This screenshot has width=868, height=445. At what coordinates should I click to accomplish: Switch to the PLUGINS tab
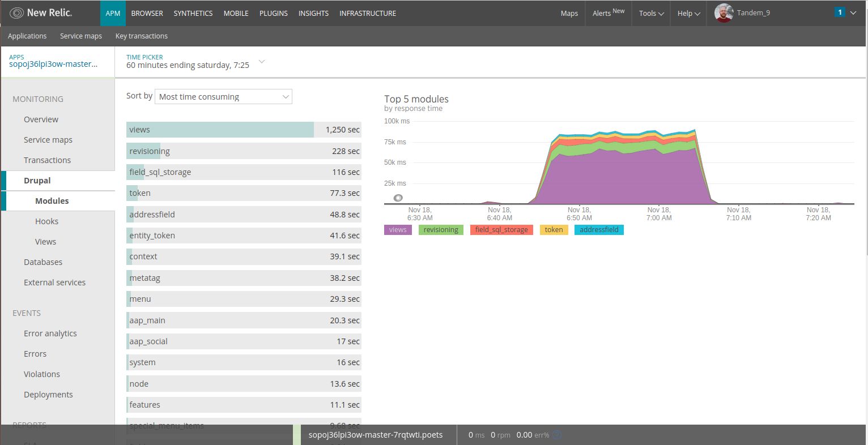pos(274,13)
